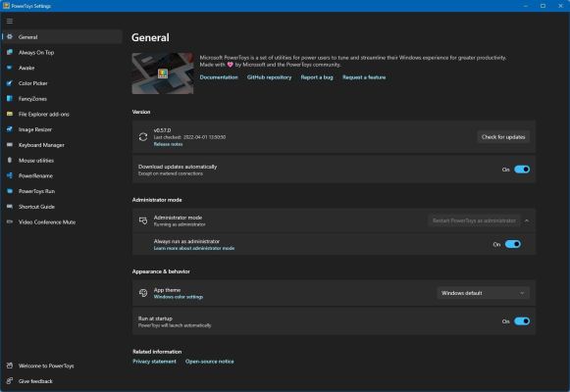Click the Administrator mode shield icon
570x392 pixels.
143,220
